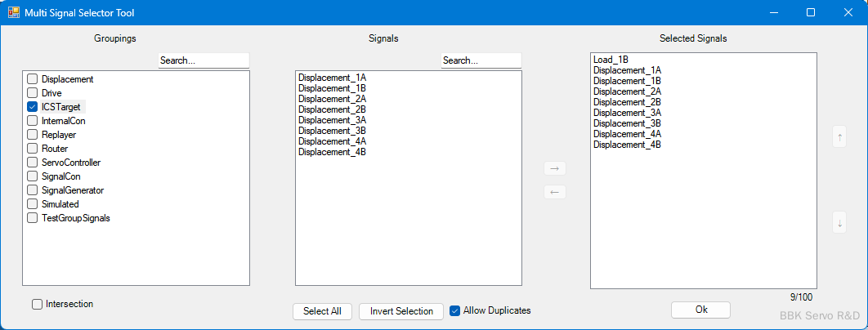The width and height of the screenshot is (868, 330).
Task: Select Displacement_3A in the Signals list
Action: tap(332, 120)
